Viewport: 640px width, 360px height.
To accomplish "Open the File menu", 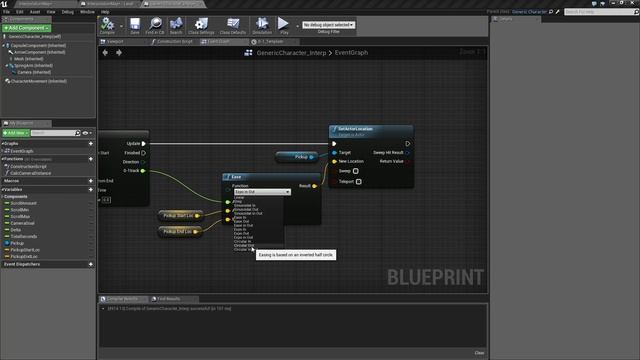I will click(x=7, y=12).
